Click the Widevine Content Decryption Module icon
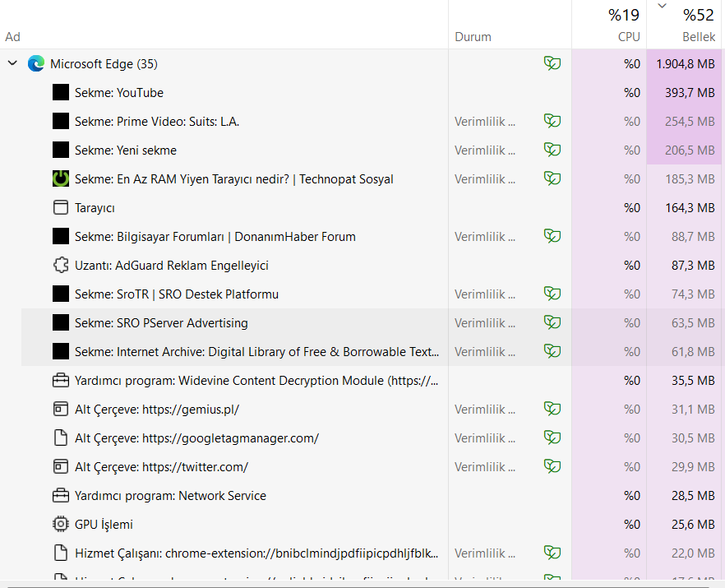The width and height of the screenshot is (725, 588). pyautogui.click(x=60, y=381)
